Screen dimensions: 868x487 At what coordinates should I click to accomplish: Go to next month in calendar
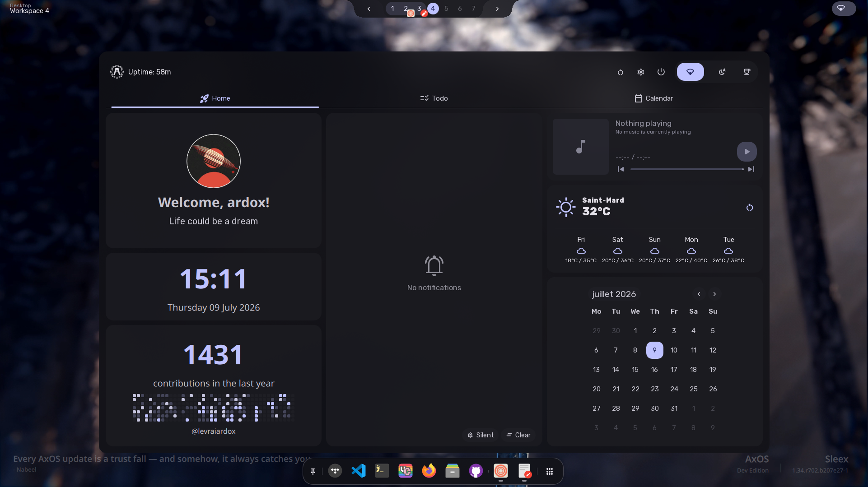(714, 294)
